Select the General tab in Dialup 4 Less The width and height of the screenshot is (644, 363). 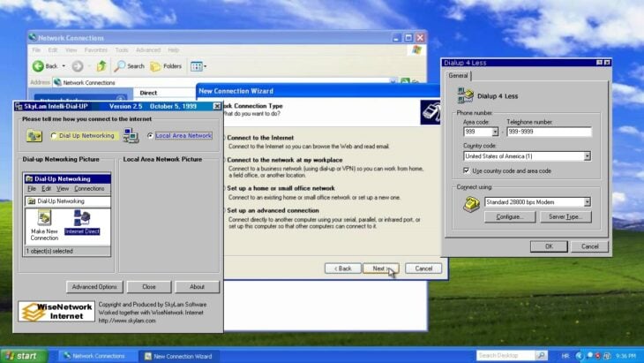tap(458, 76)
